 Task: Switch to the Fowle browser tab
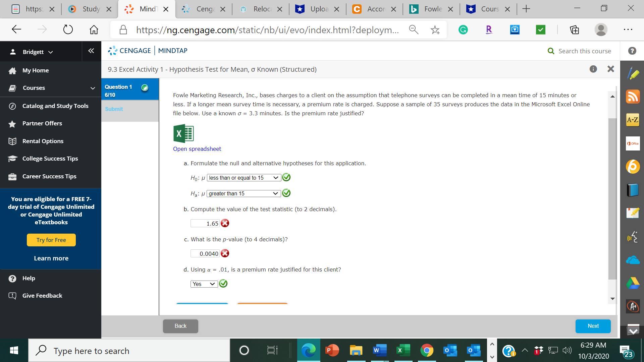tap(432, 9)
